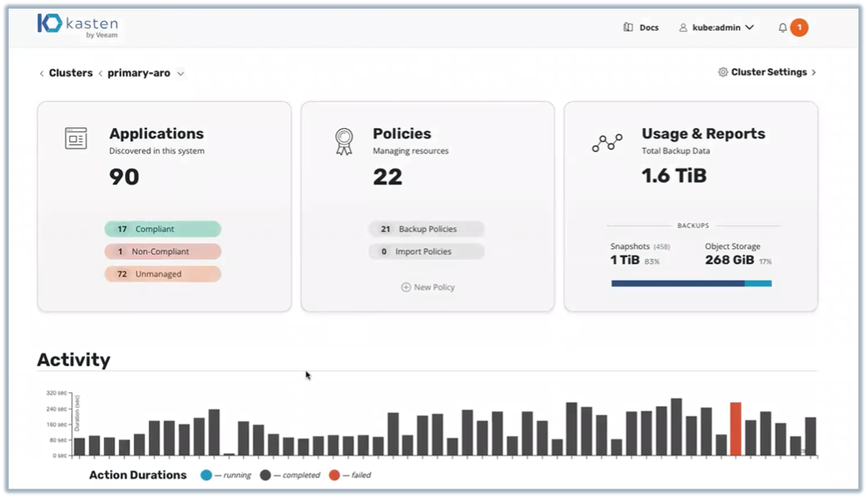Expand the primary-aro cluster dropdown
The image size is (868, 499).
click(181, 74)
